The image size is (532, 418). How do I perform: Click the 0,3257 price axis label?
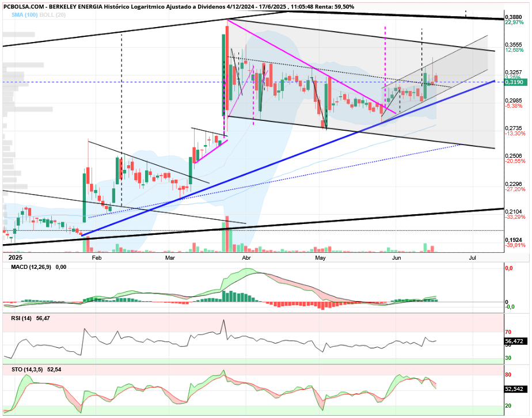514,73
